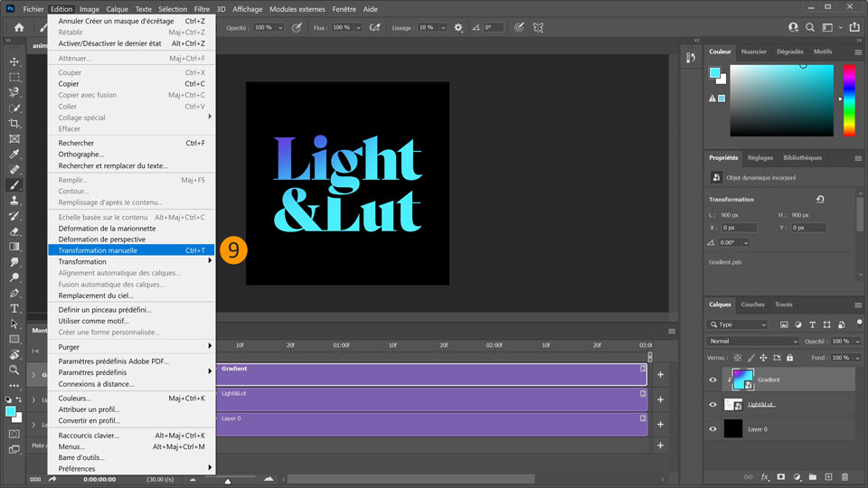
Task: Click the create new layer icon
Action: coord(828,476)
